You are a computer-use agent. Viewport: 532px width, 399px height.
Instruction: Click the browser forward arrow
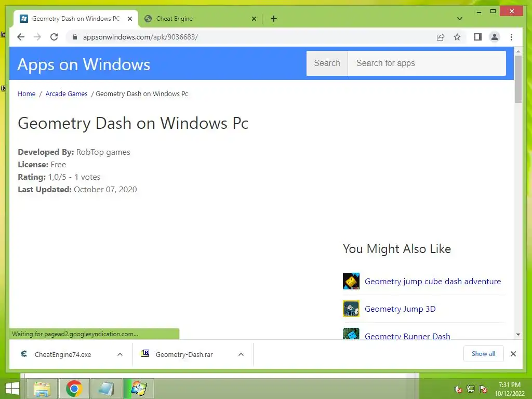(37, 37)
